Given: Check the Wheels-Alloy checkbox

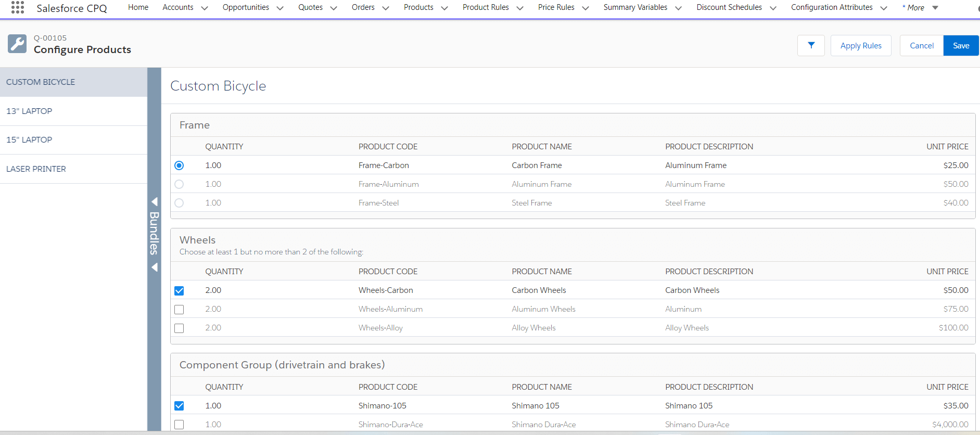Looking at the screenshot, I should [x=179, y=328].
